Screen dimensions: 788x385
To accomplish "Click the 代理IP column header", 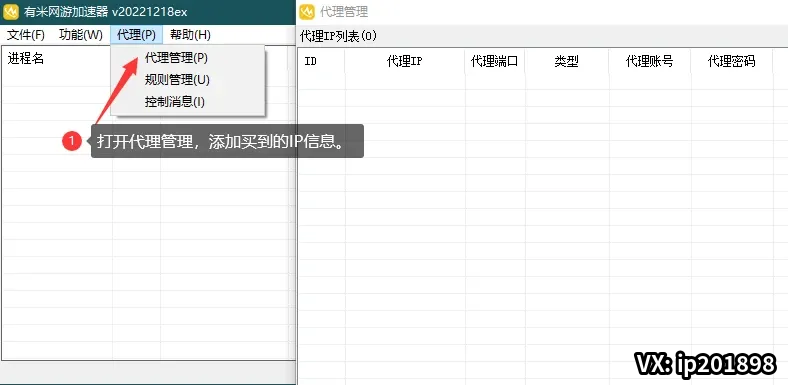I will [x=405, y=61].
